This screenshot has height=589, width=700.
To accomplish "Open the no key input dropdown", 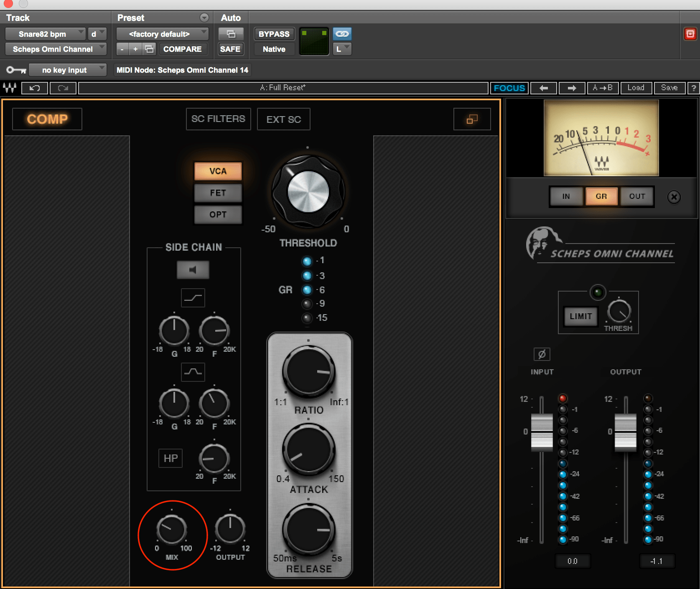I will (68, 70).
